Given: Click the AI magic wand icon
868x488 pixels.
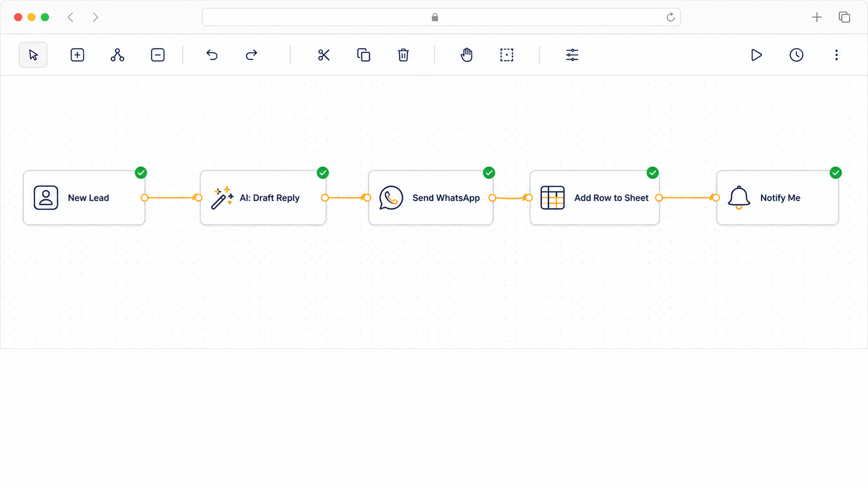Looking at the screenshot, I should tap(222, 198).
